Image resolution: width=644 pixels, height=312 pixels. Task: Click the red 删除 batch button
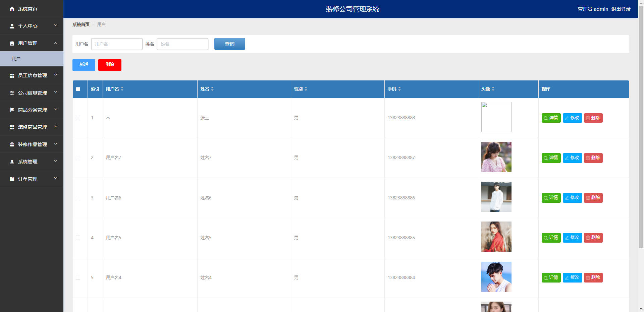[110, 65]
